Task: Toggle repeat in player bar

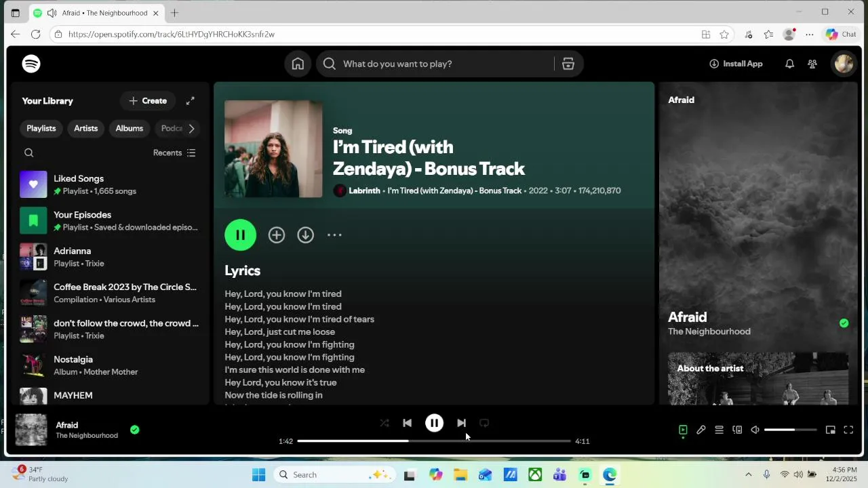Action: pyautogui.click(x=484, y=423)
